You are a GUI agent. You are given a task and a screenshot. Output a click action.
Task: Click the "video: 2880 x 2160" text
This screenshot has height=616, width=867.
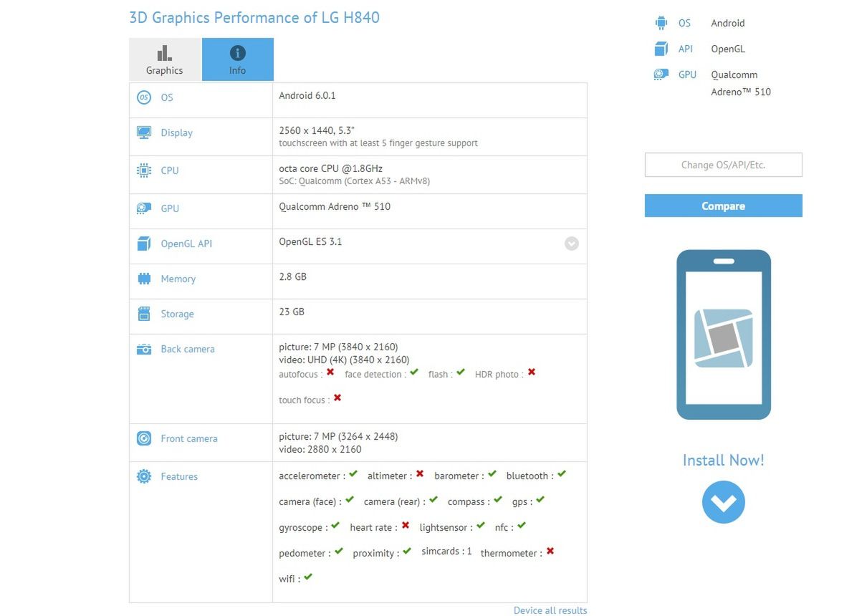click(320, 449)
